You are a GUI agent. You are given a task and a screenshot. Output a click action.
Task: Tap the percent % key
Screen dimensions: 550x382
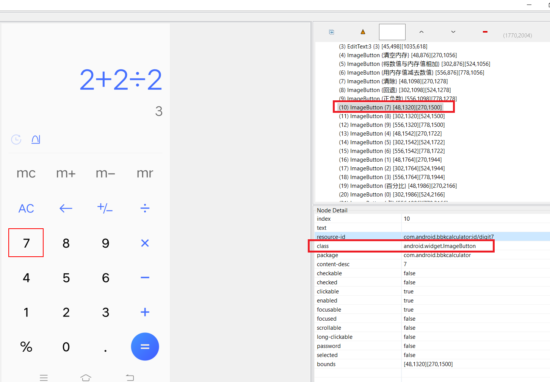26,347
